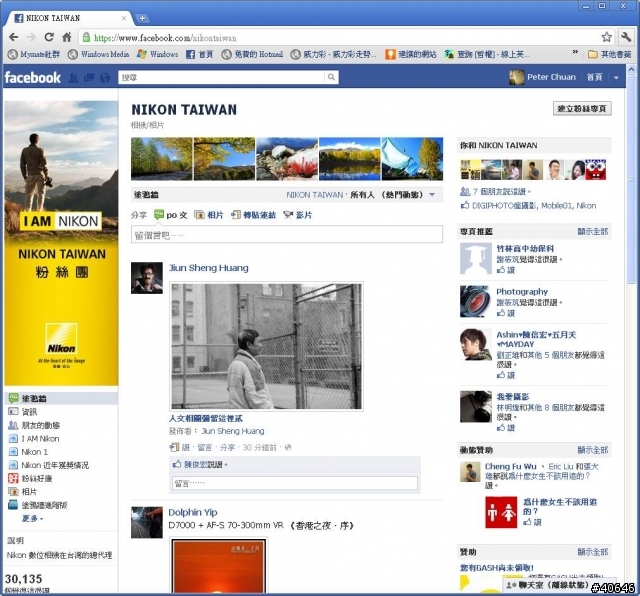The image size is (640, 596).
Task: Click the Peter Chuan name link
Action: click(x=551, y=77)
